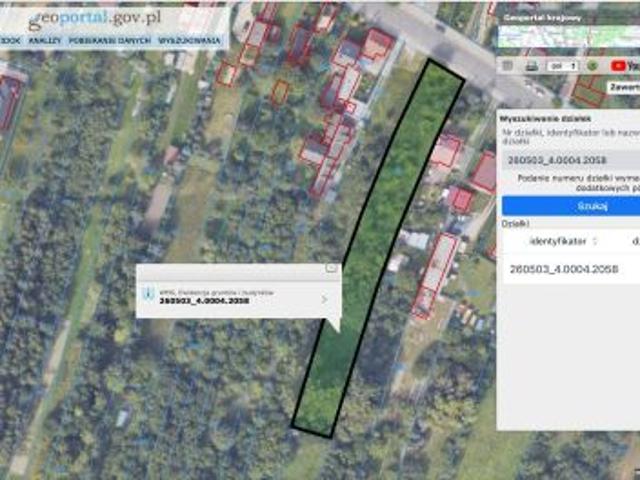Click the geoportal.gov.pl logo

click(95, 19)
